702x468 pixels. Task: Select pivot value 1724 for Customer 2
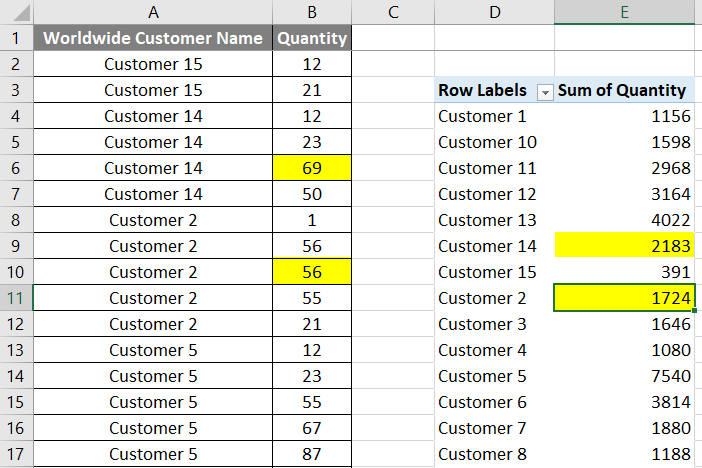click(625, 298)
